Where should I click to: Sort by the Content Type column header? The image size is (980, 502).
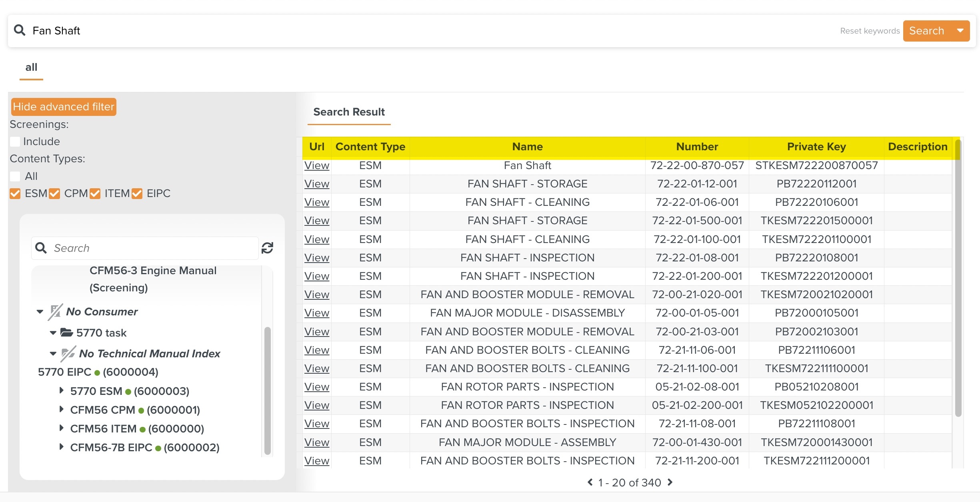tap(370, 147)
